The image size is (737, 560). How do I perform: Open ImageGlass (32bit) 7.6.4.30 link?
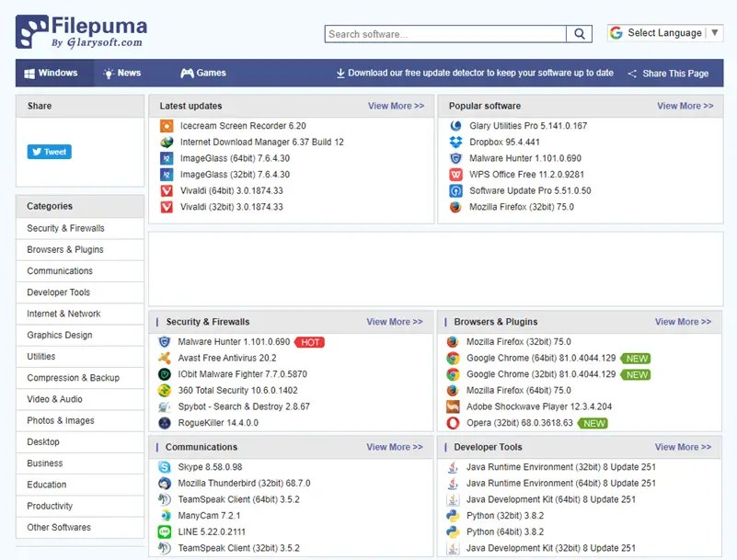[235, 175]
